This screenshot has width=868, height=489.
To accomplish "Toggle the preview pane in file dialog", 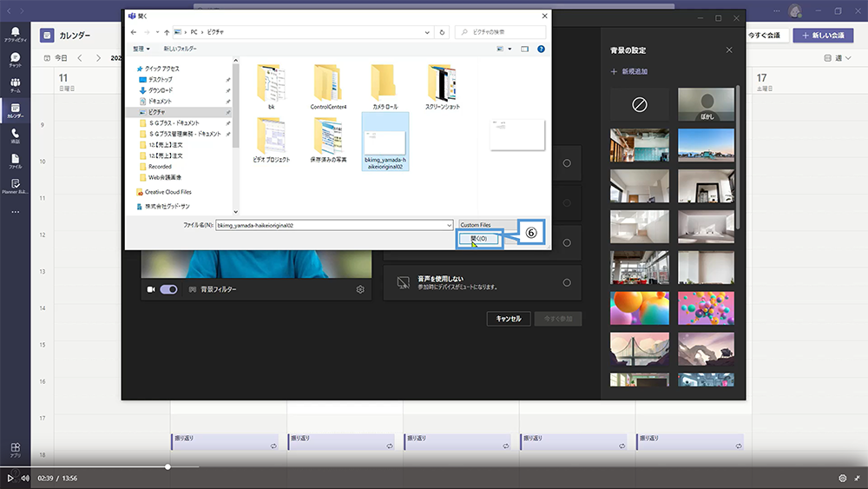I will tap(524, 49).
